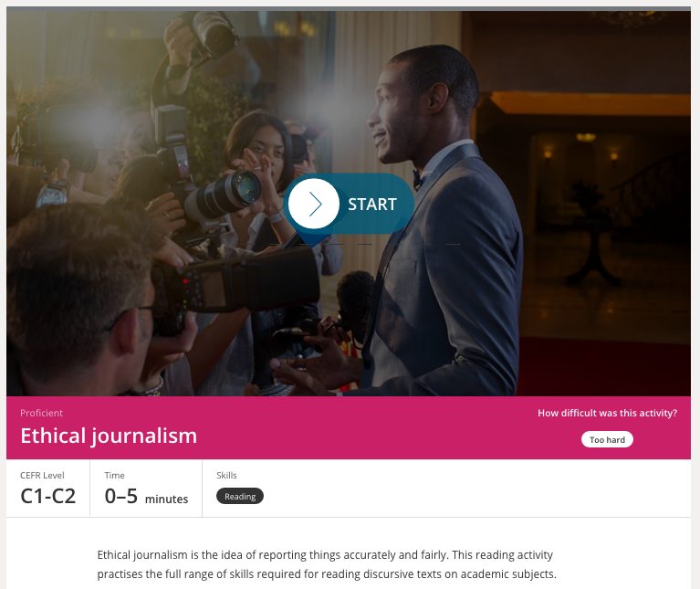
Task: Rate the activity as Too hard
Action: (607, 439)
